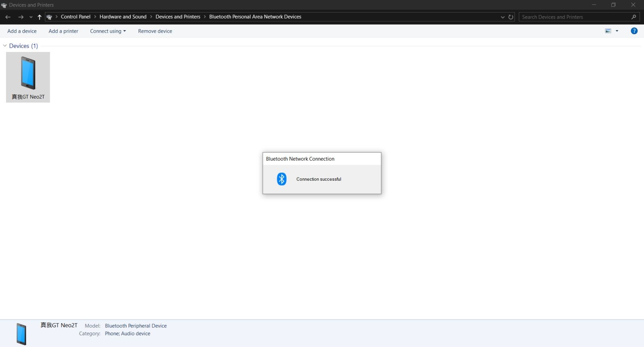Click the Bluetooth Network Connection dialog title
Image resolution: width=644 pixels, height=347 pixels.
tap(300, 159)
